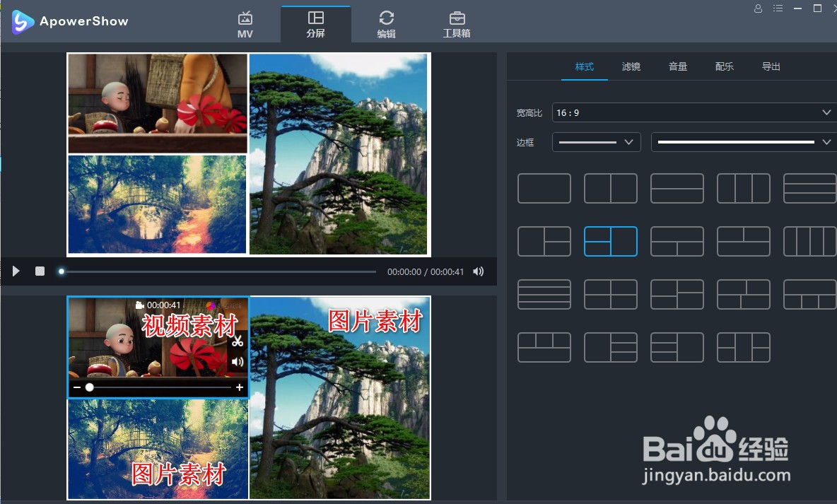Select the three vertical columns layout

(744, 188)
